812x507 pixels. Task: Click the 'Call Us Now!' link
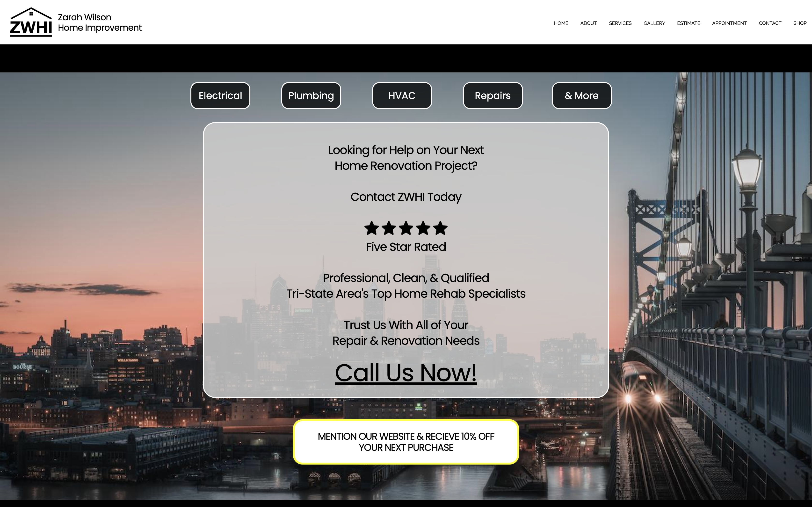[x=406, y=373]
